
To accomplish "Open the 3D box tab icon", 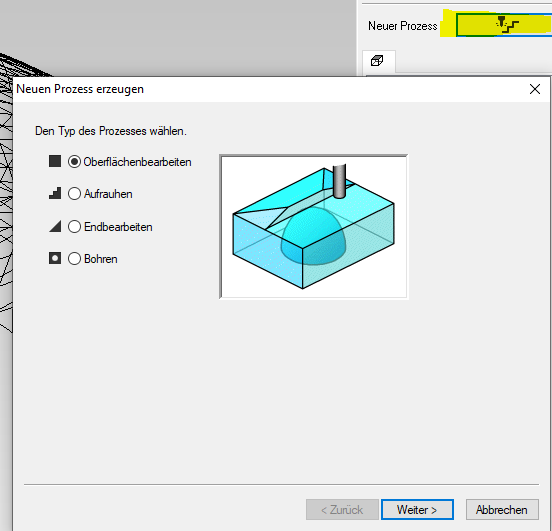I will tap(377, 61).
